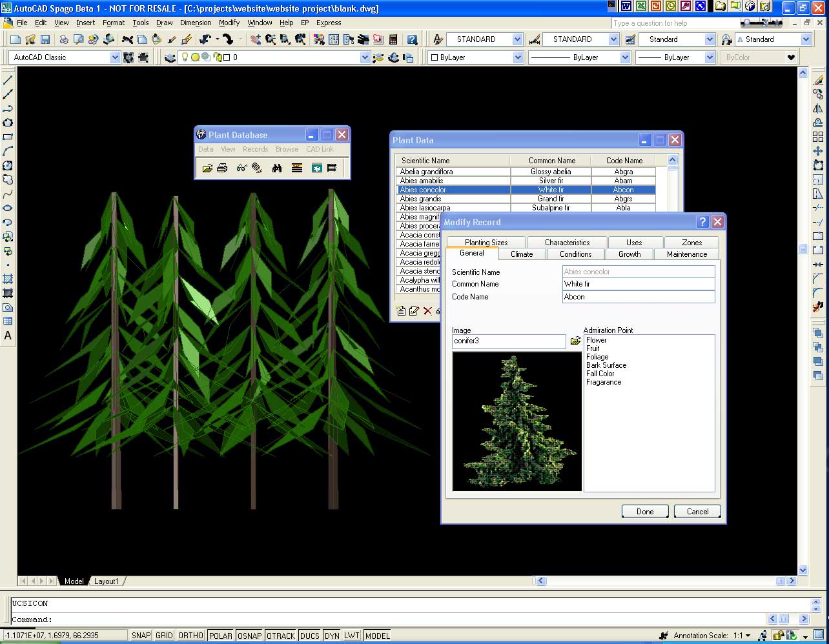Switch to the Climate tab
Viewport: 829px width, 644px height.
522,254
